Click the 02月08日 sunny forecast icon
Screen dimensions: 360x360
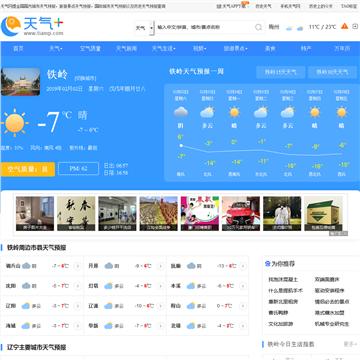pyautogui.click(x=341, y=112)
